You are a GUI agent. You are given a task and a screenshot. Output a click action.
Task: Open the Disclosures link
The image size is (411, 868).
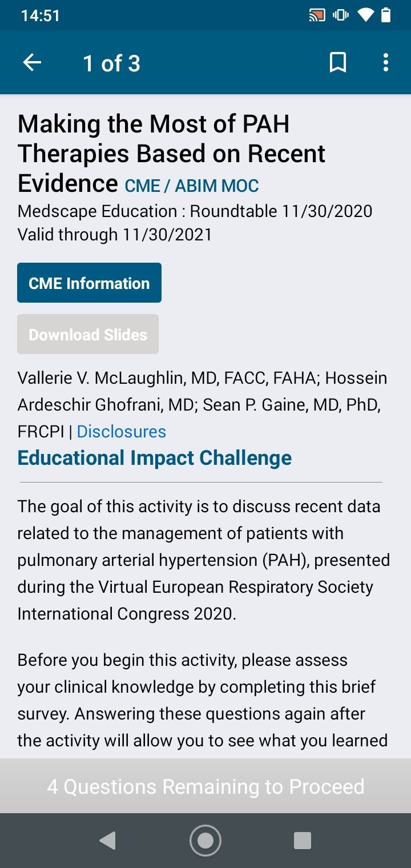point(121,432)
